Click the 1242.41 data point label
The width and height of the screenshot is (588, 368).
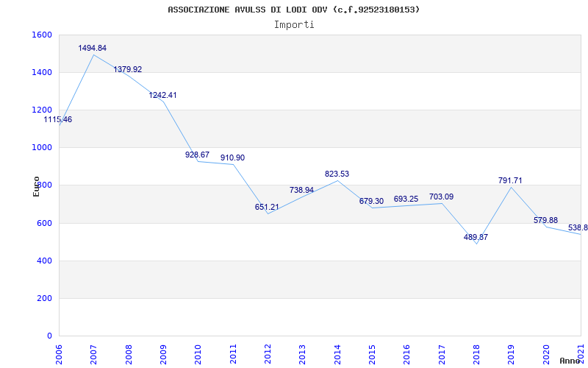point(162,96)
